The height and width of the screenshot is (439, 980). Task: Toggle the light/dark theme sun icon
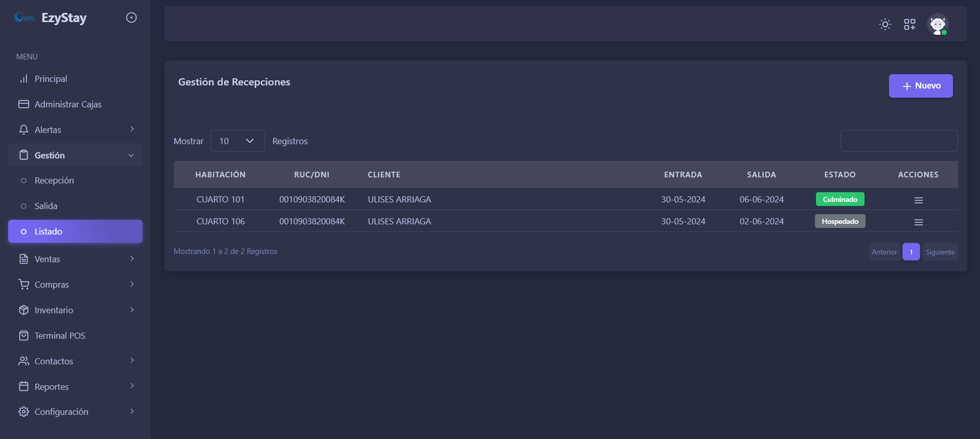click(x=885, y=24)
